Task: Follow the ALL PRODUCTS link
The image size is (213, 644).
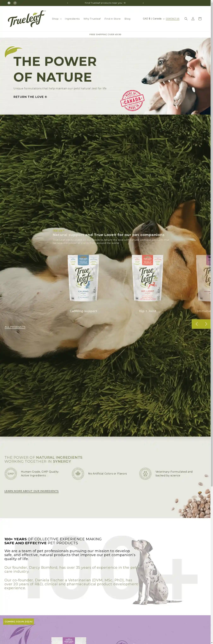Action: [x=15, y=327]
